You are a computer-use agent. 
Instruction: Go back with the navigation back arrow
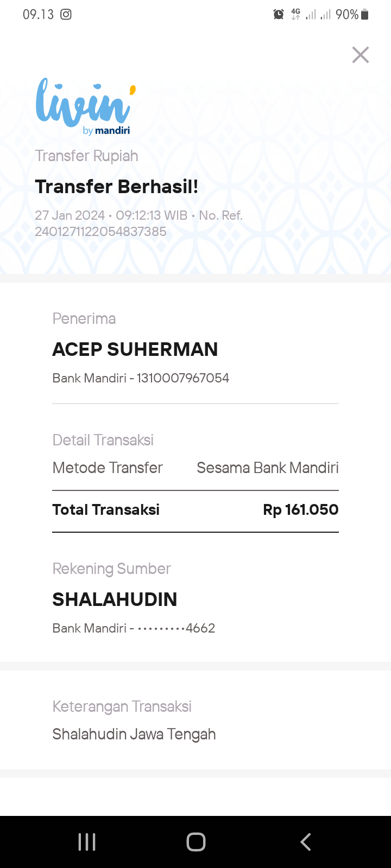(305, 842)
